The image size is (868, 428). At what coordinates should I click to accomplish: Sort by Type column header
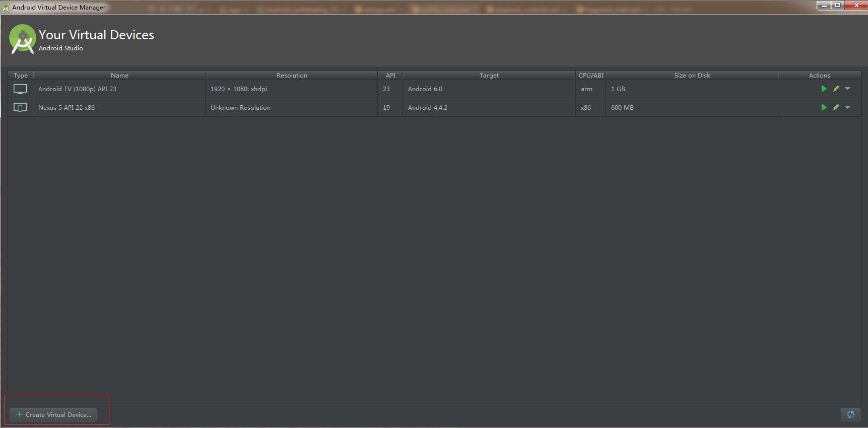point(21,75)
